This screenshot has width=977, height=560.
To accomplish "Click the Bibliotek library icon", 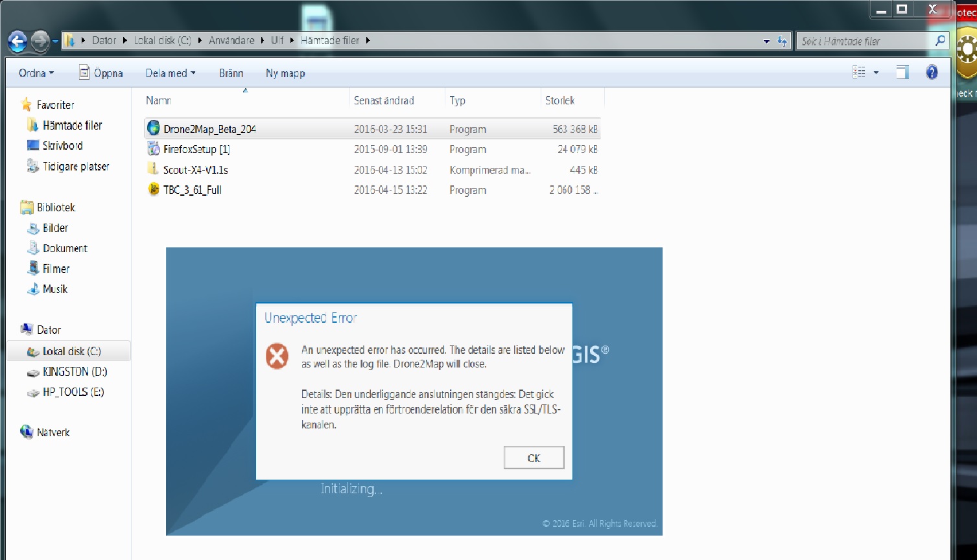I will (x=27, y=207).
